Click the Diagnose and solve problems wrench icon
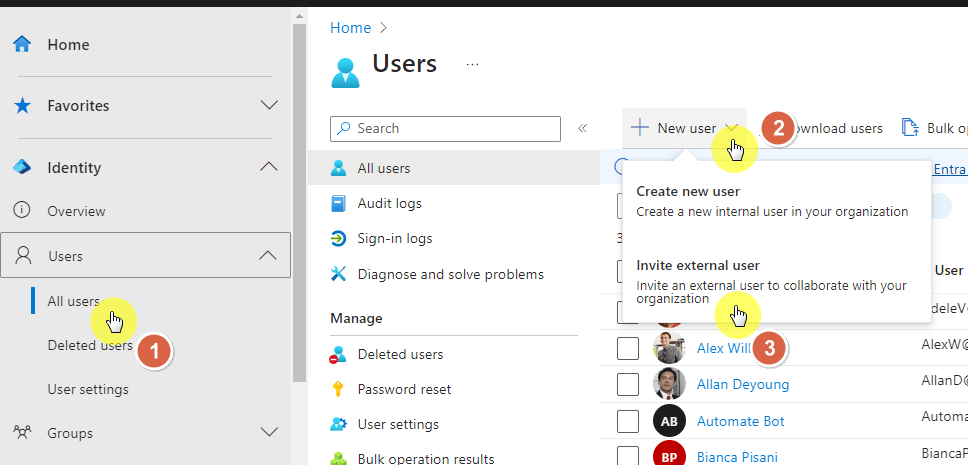The width and height of the screenshot is (968, 465). (338, 274)
